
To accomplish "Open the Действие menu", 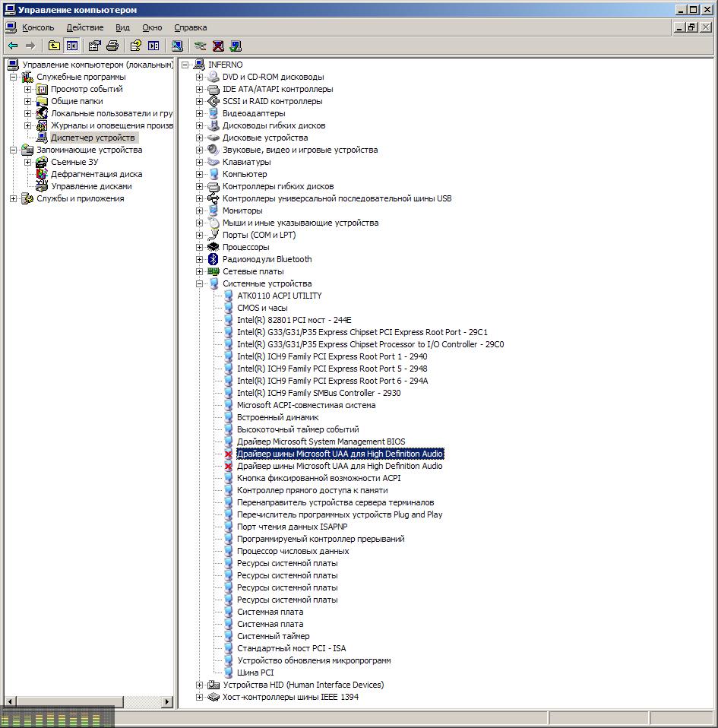I will click(x=84, y=27).
